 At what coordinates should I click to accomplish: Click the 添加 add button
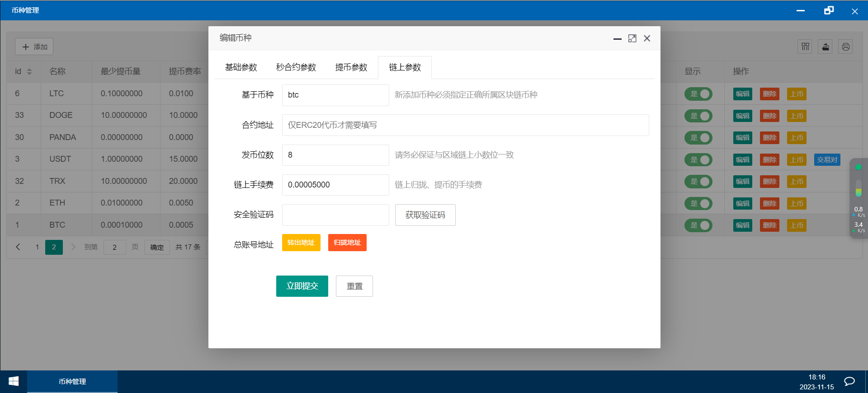pyautogui.click(x=34, y=47)
